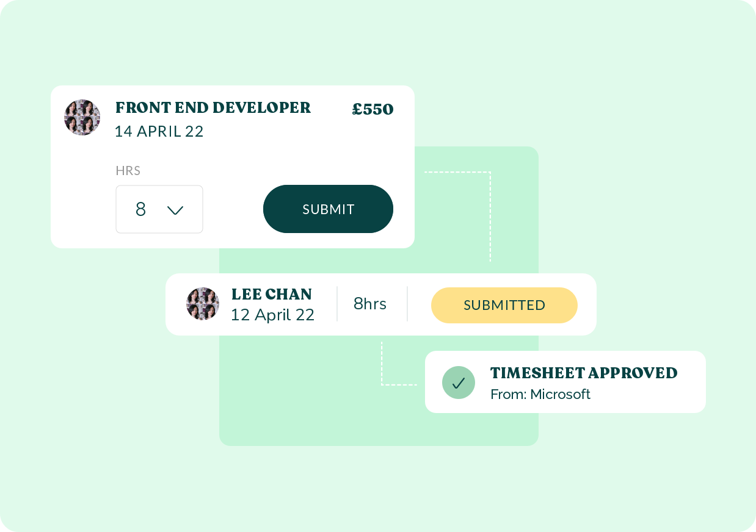
Task: Click the 8hrs entry in Lee Chan's row
Action: click(370, 304)
